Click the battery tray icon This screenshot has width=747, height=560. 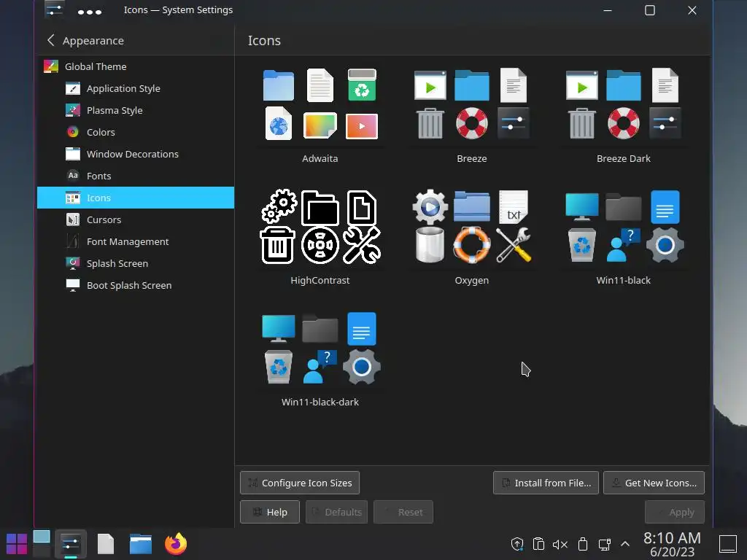(x=582, y=544)
